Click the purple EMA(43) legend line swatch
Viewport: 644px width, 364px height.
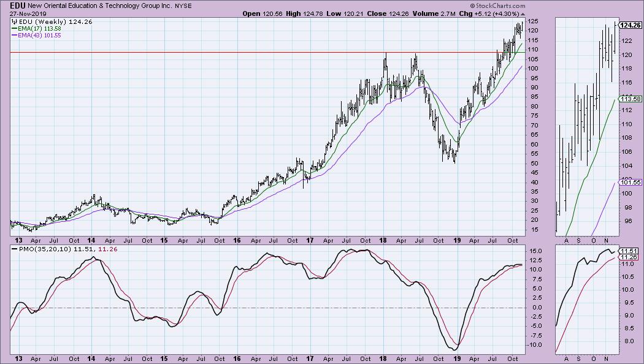point(14,36)
